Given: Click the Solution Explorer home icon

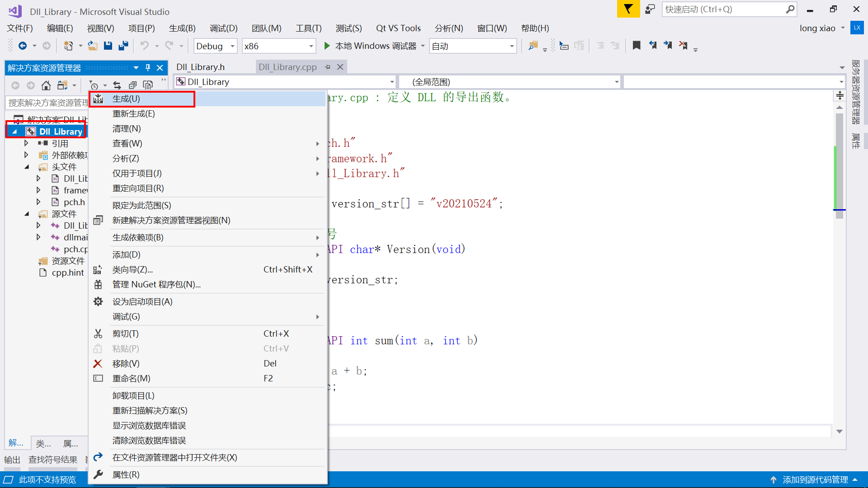Looking at the screenshot, I should 46,85.
